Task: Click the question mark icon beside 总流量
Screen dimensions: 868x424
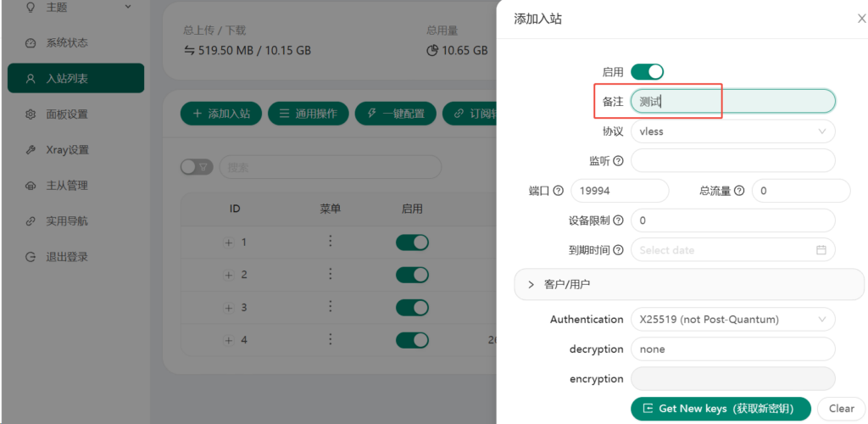Action: click(739, 191)
